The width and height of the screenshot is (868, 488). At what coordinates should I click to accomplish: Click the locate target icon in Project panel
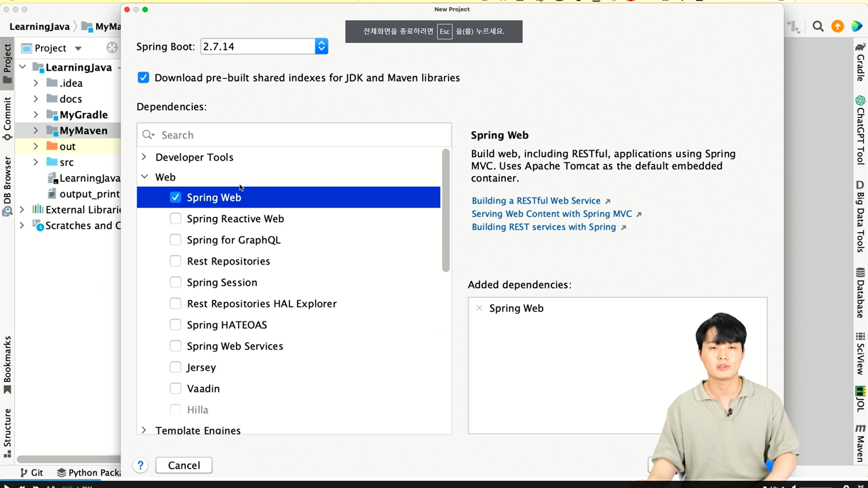(112, 48)
